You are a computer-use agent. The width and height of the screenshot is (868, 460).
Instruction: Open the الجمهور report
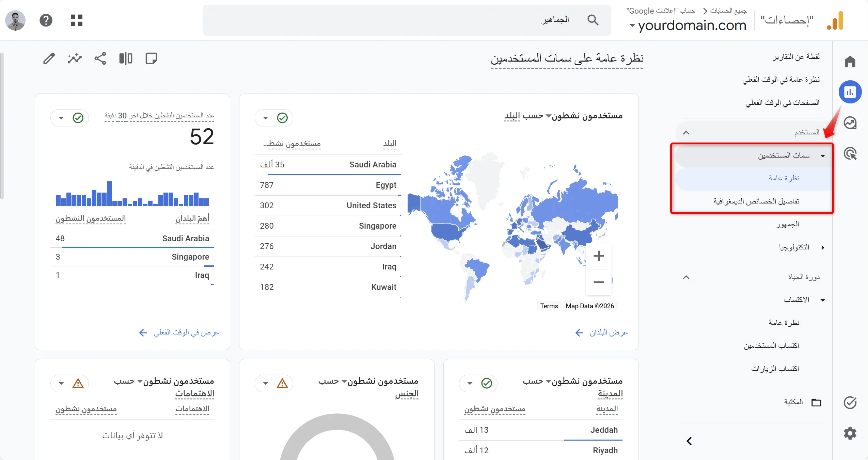click(x=788, y=225)
